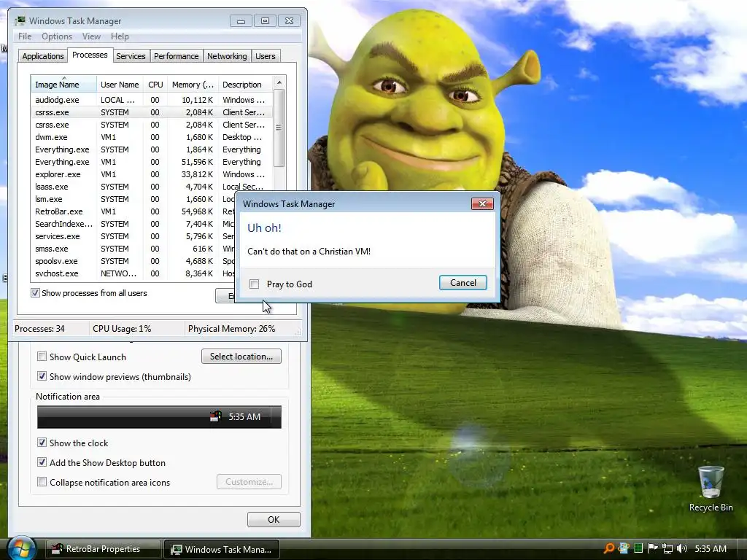Maximize the Task Manager window
This screenshot has width=747, height=560.
click(265, 21)
